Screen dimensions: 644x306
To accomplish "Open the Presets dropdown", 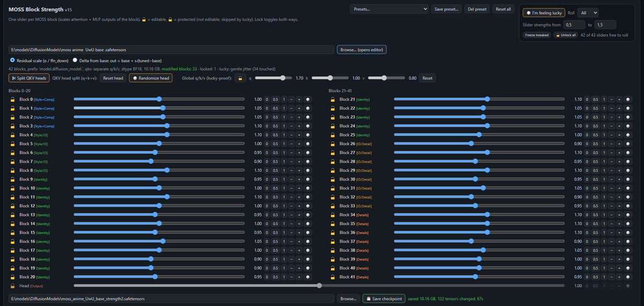I will click(x=389, y=9).
